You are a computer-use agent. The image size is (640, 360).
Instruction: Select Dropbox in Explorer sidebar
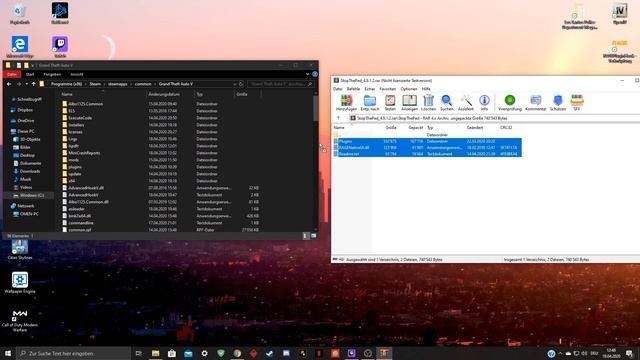click(x=22, y=110)
